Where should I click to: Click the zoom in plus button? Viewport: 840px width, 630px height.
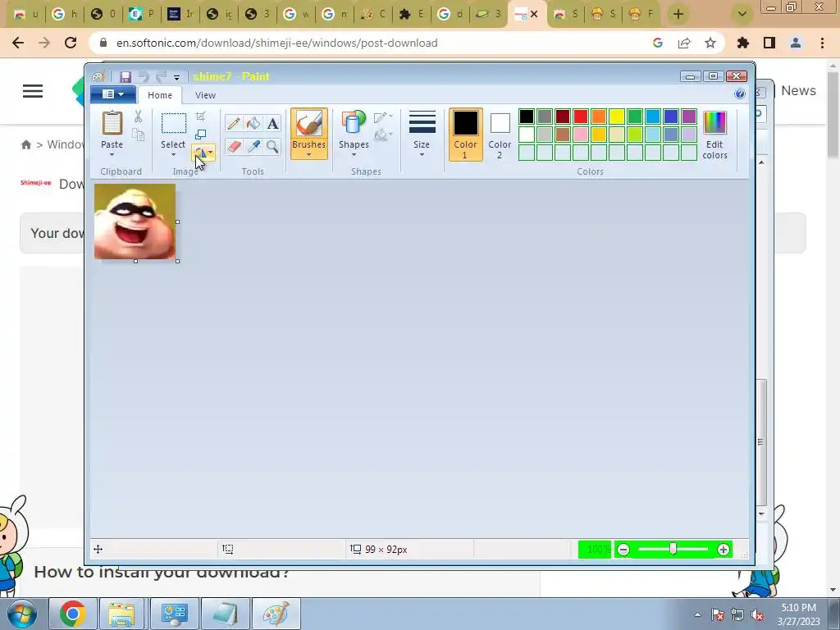(724, 549)
